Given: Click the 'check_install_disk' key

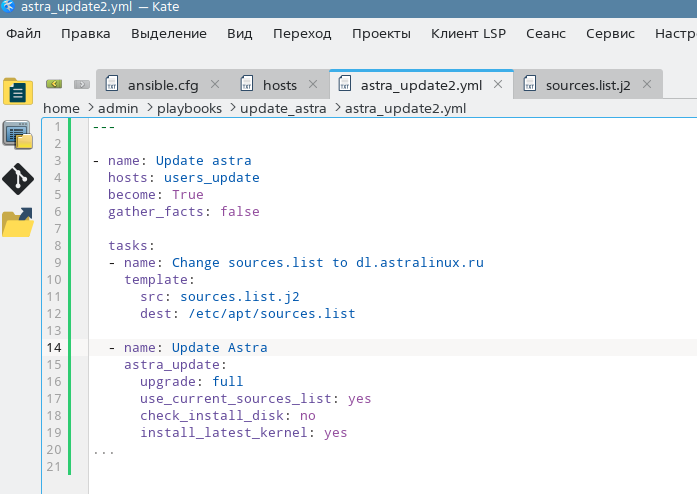Looking at the screenshot, I should pyautogui.click(x=212, y=415).
